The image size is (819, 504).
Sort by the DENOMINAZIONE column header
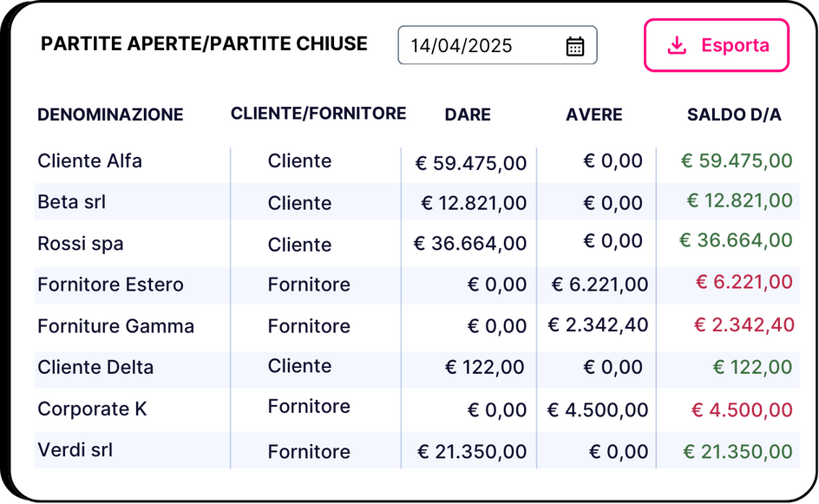pos(110,115)
